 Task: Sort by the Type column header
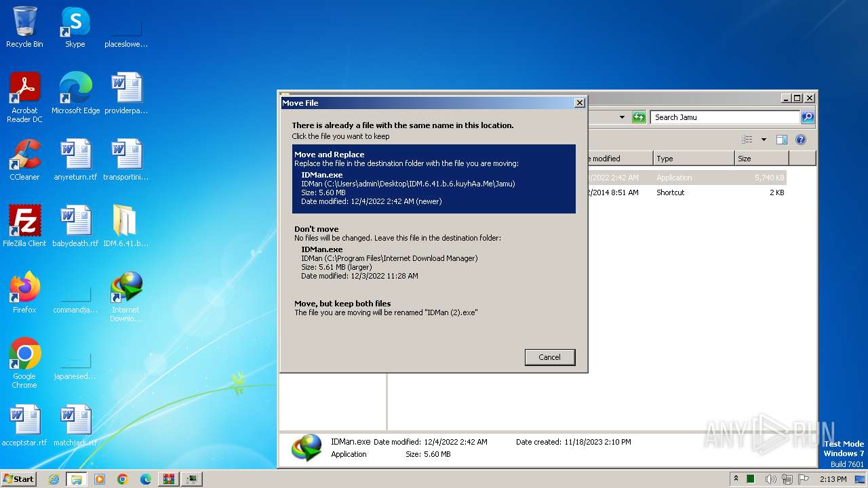point(694,159)
